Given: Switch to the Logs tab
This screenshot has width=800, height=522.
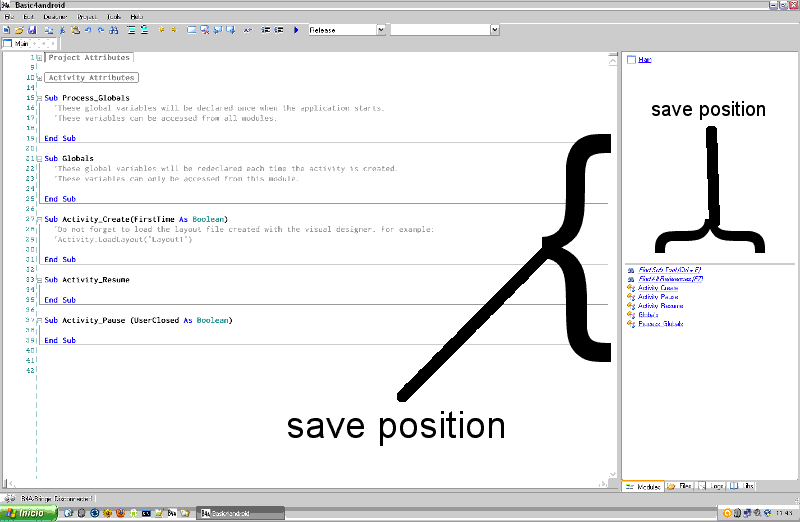Looking at the screenshot, I should [x=711, y=486].
